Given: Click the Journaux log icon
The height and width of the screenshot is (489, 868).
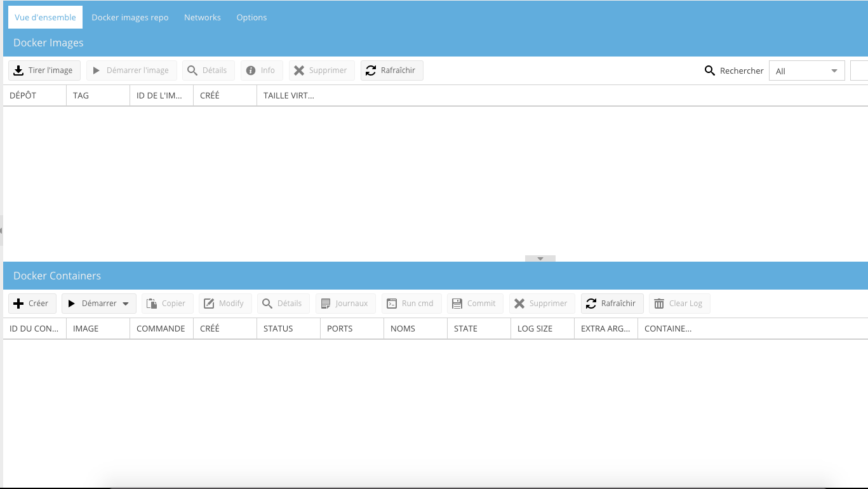Looking at the screenshot, I should 326,304.
